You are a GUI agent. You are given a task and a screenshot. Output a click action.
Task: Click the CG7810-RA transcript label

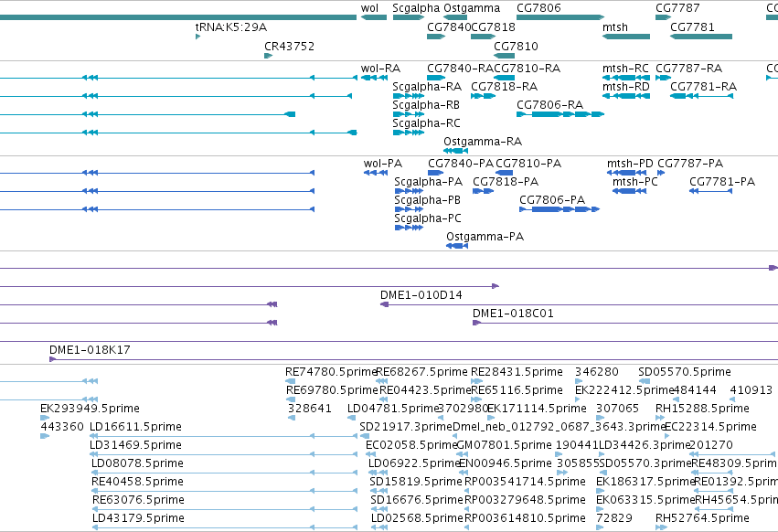527,69
